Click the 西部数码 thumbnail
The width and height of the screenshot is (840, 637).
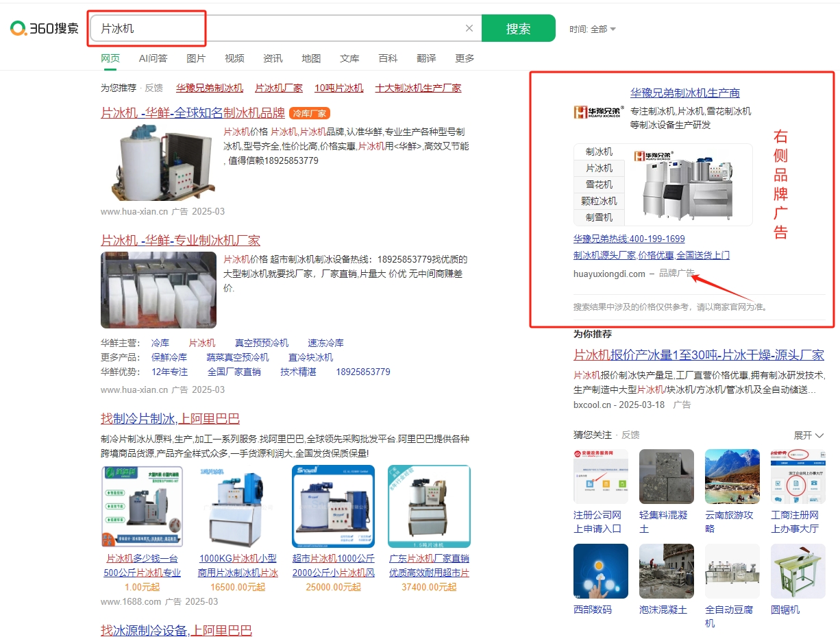click(x=601, y=571)
